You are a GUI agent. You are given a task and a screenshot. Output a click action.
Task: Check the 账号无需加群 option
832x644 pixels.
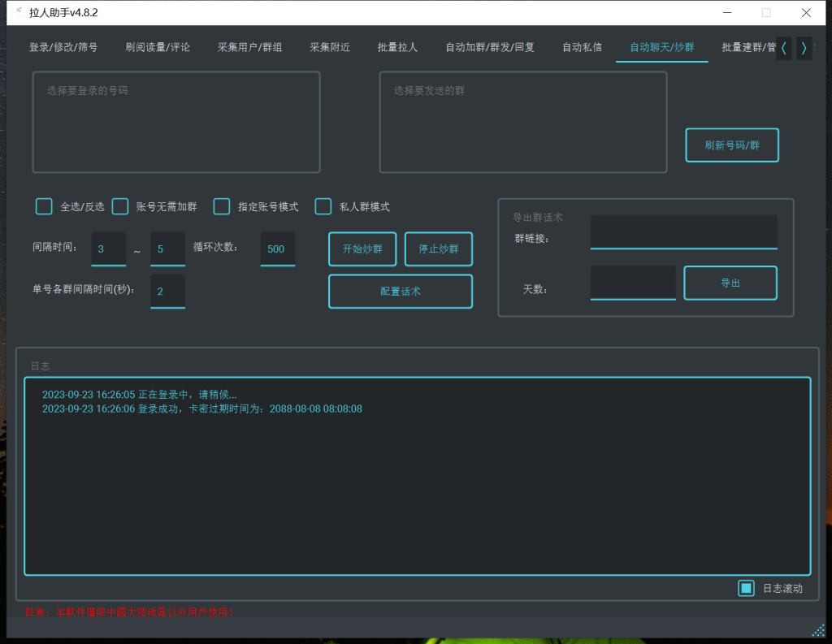(x=119, y=206)
